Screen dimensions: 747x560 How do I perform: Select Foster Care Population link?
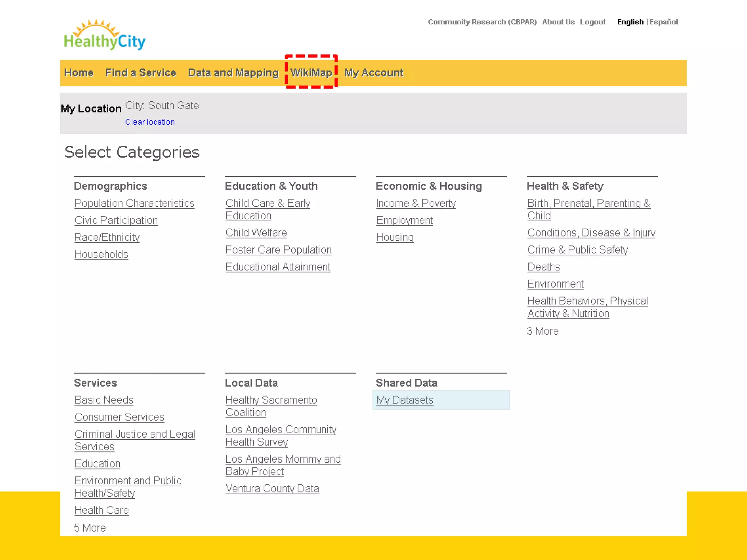278,250
